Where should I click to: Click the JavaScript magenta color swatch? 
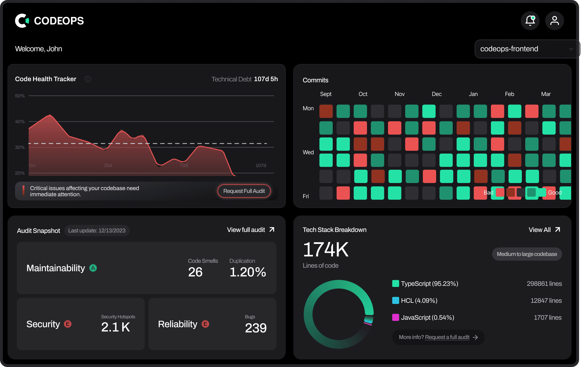pos(396,317)
